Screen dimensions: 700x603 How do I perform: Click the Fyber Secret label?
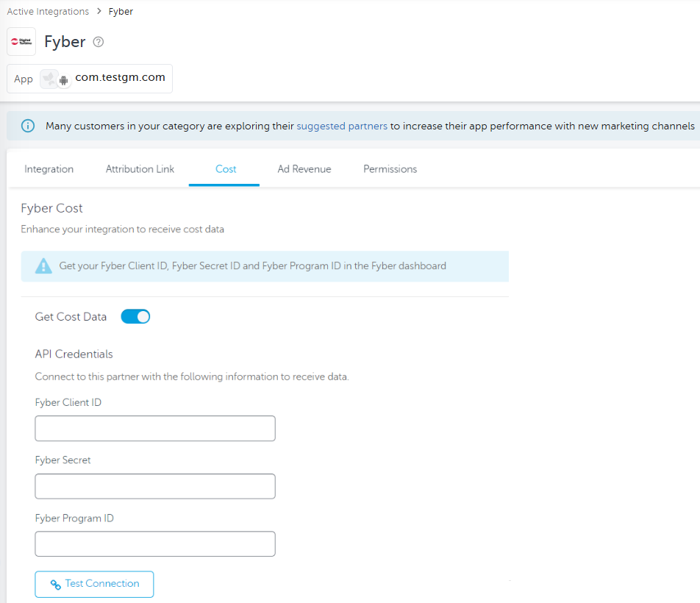click(x=63, y=460)
